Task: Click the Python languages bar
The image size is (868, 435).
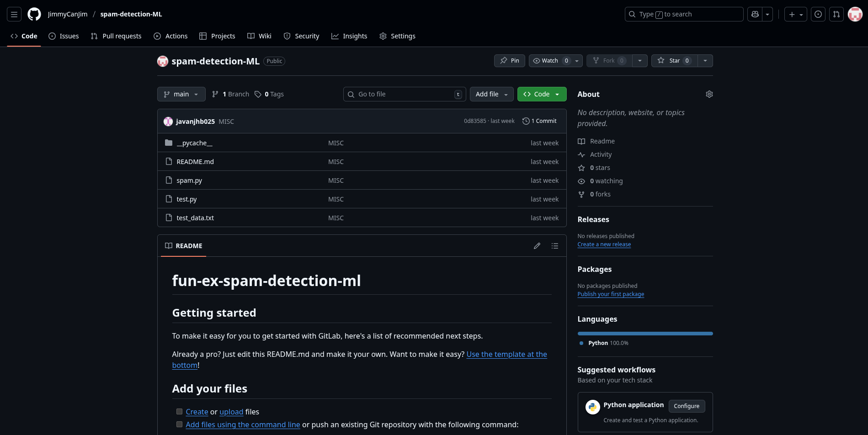Action: click(x=644, y=333)
